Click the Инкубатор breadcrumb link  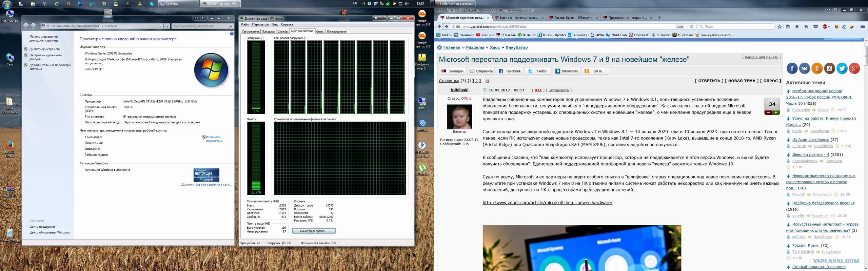click(x=516, y=47)
